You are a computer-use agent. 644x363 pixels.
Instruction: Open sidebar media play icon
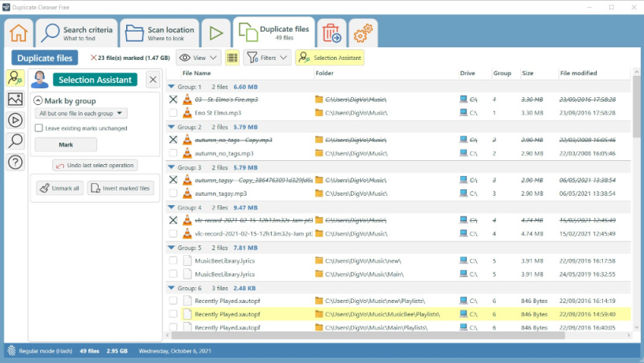click(x=15, y=120)
